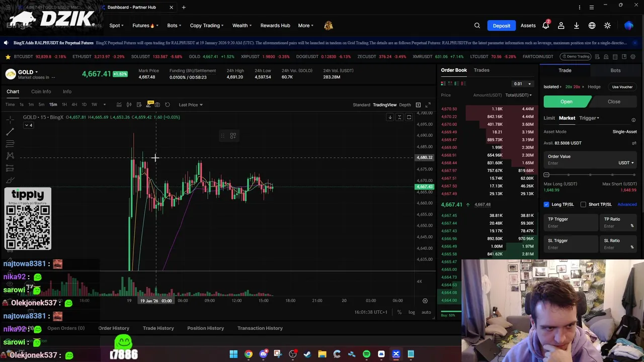Take a chart screenshot camera icon
Image resolution: width=644 pixels, height=362 pixels.
click(157, 105)
